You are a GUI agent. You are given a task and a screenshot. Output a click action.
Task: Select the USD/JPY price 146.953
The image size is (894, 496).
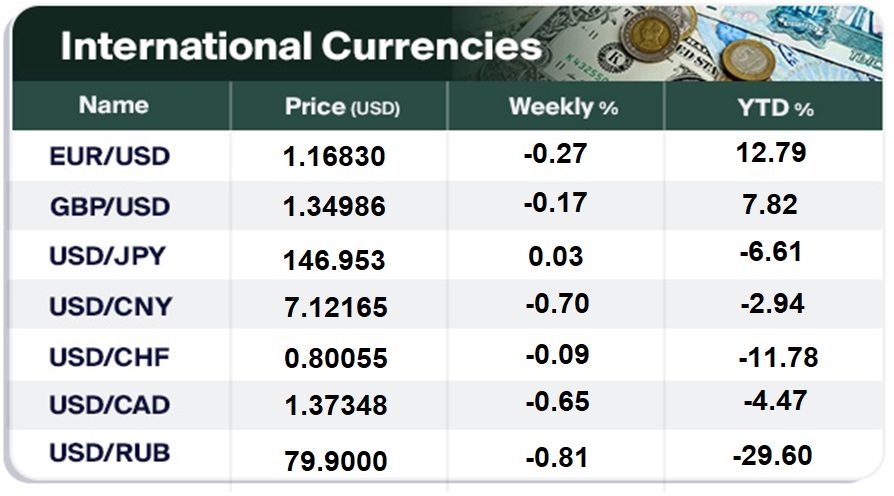pyautogui.click(x=335, y=260)
